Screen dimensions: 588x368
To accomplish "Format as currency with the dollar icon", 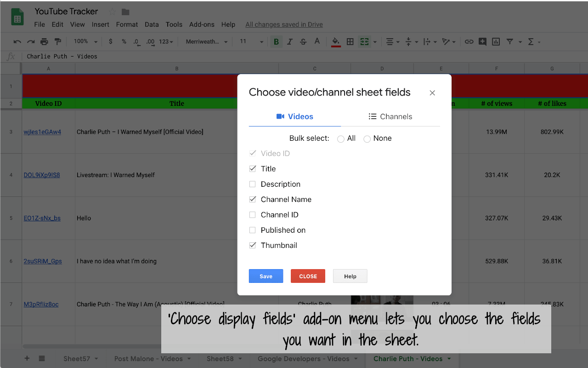I will click(111, 41).
